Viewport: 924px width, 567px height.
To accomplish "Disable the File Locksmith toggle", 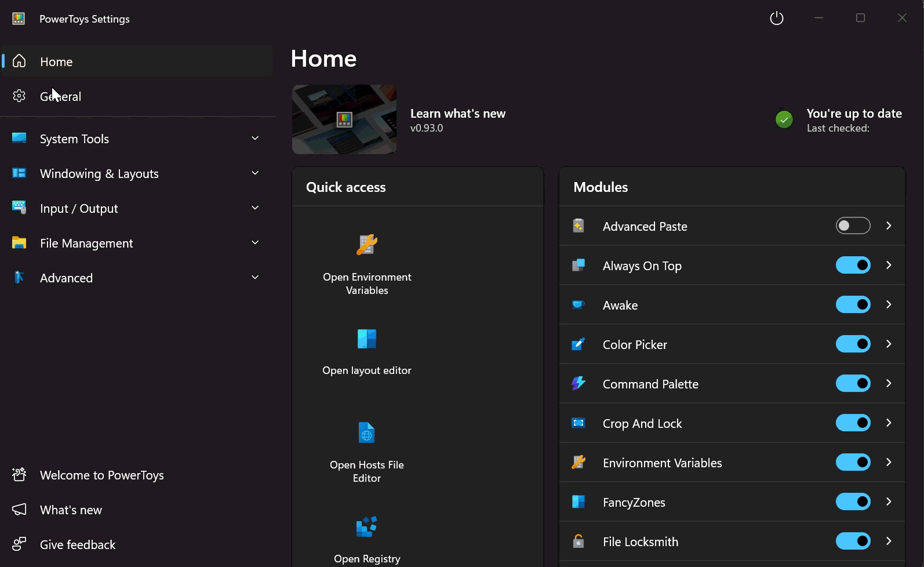I will [853, 541].
